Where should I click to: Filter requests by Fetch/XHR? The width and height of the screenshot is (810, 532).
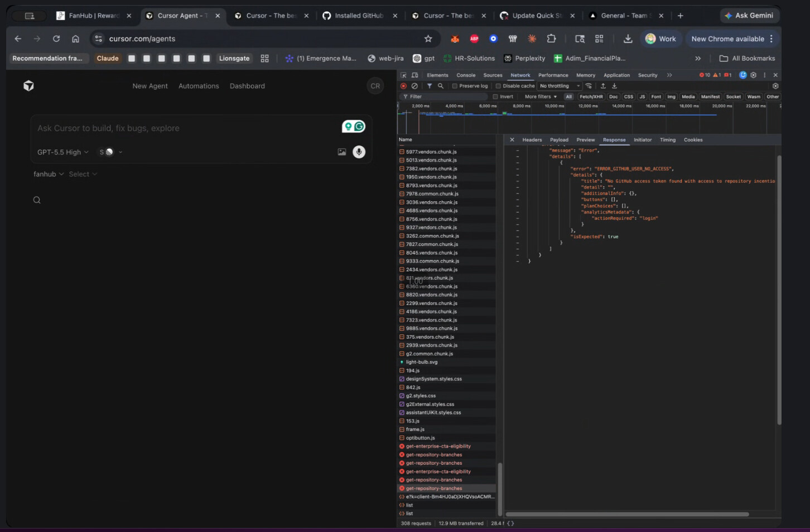click(x=591, y=96)
